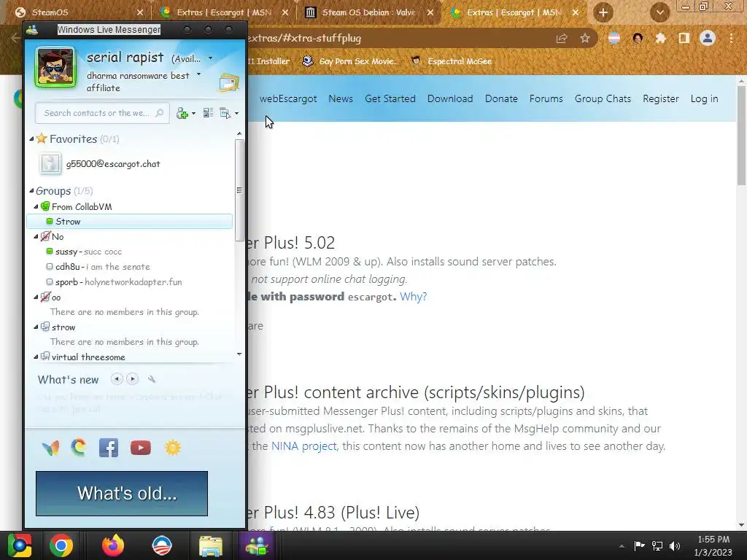The height and width of the screenshot is (560, 747).
Task: Switch to Steam OS Debian : Valve tab
Action: pos(369,12)
